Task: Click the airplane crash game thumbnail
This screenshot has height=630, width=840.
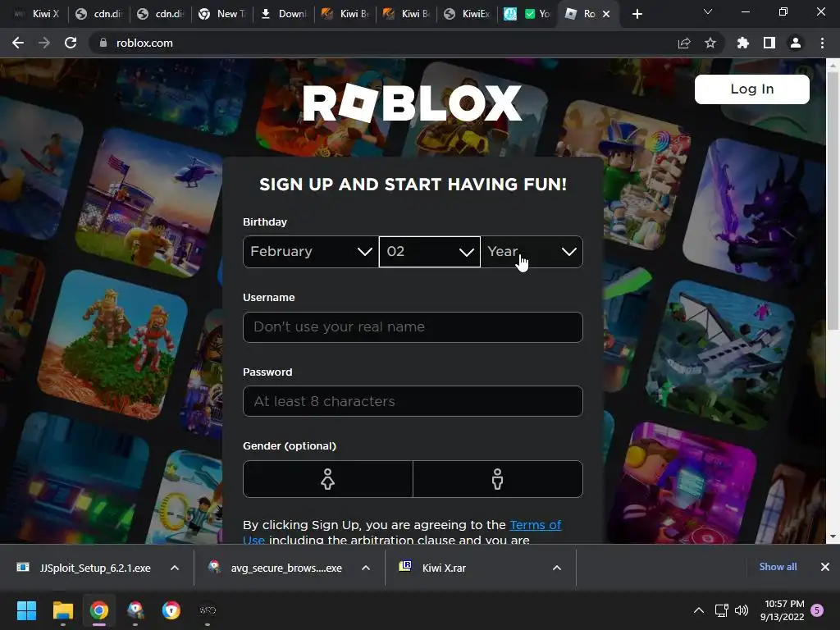Action: point(719,354)
